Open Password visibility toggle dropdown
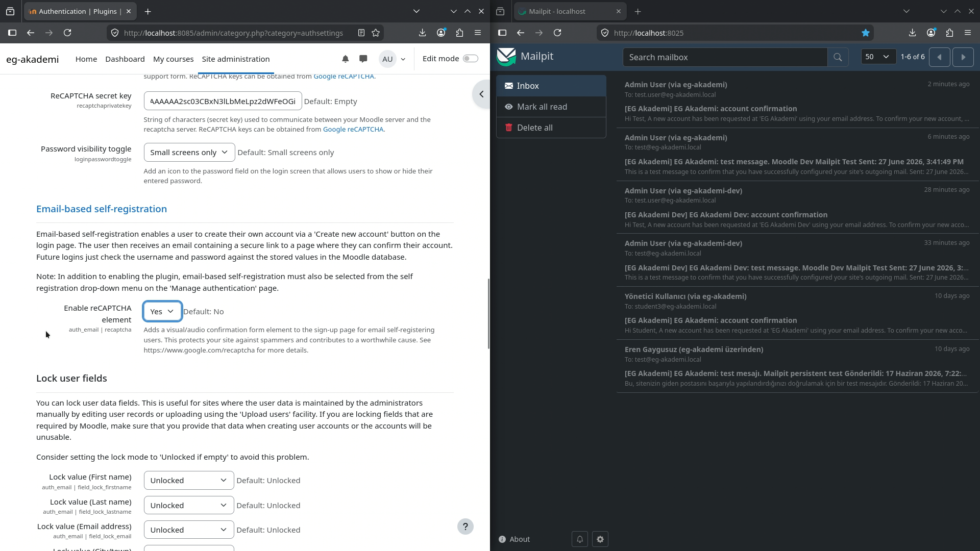980x551 pixels. click(x=189, y=153)
